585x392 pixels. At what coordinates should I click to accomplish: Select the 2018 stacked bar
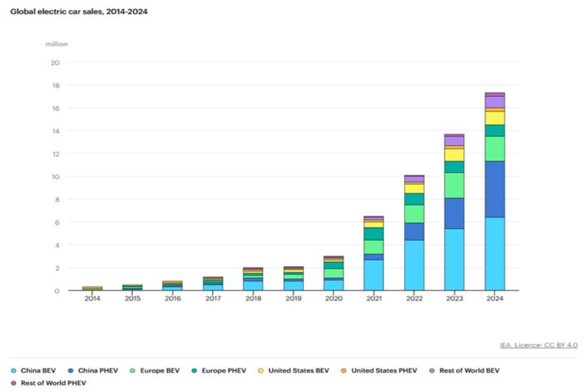click(253, 278)
